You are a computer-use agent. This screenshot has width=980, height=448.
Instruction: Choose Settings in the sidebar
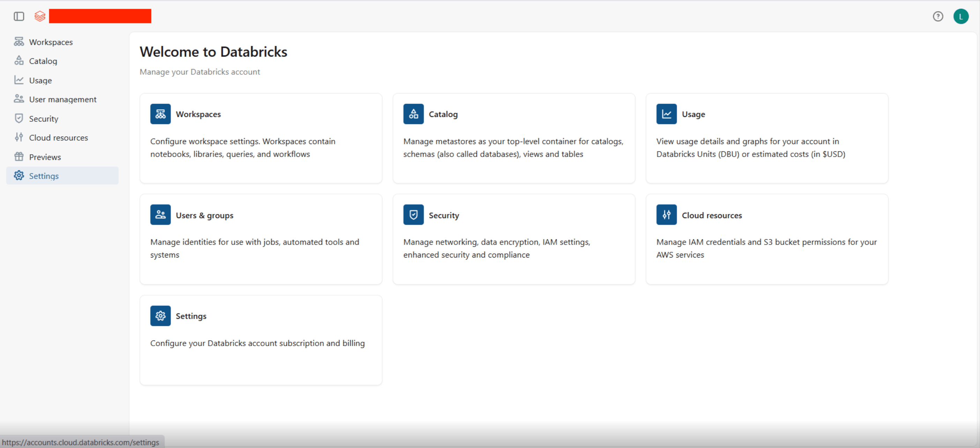[62, 176]
